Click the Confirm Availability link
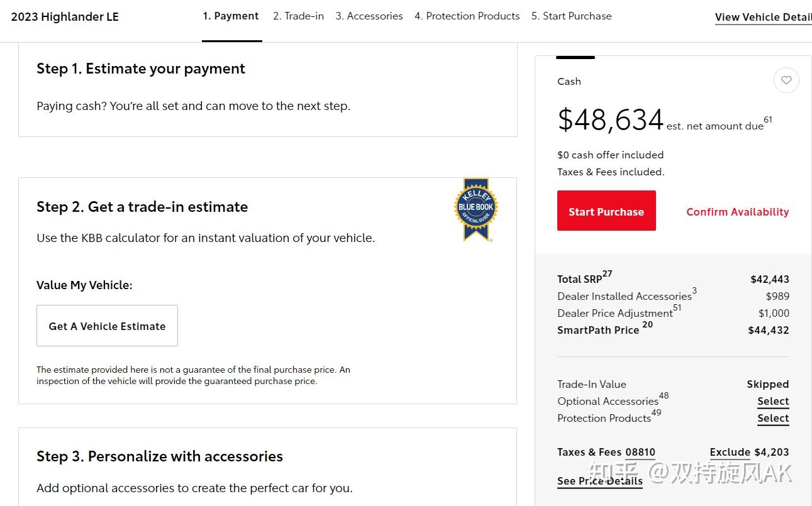 pyautogui.click(x=737, y=212)
